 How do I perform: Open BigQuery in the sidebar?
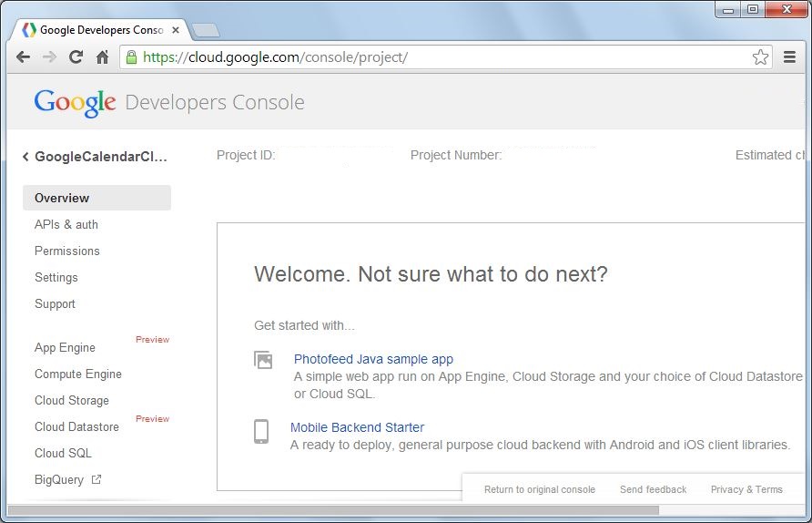(59, 479)
